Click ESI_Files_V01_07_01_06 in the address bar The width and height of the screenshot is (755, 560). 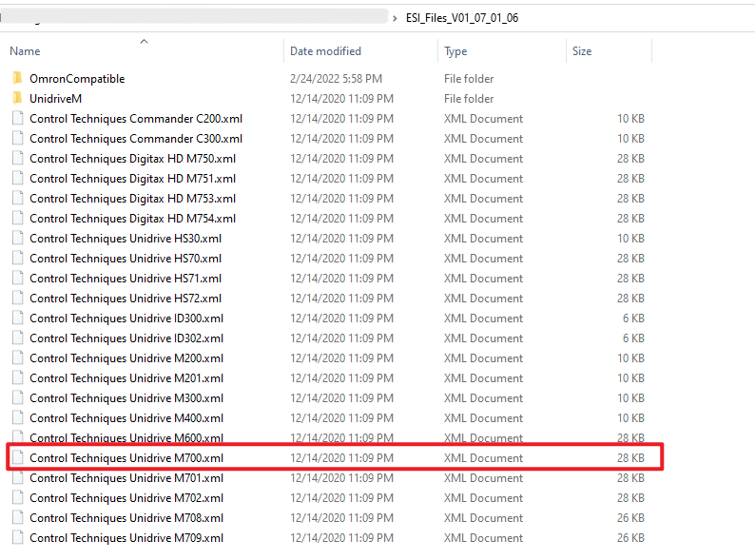[x=462, y=18]
